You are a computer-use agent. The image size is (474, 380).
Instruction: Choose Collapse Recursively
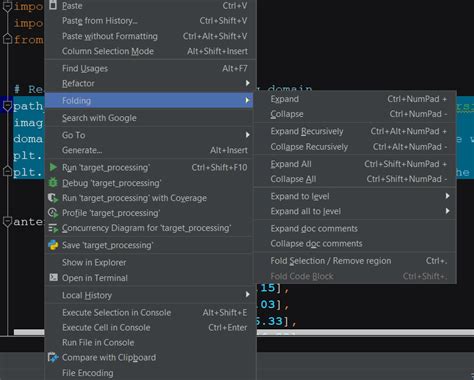point(355,147)
